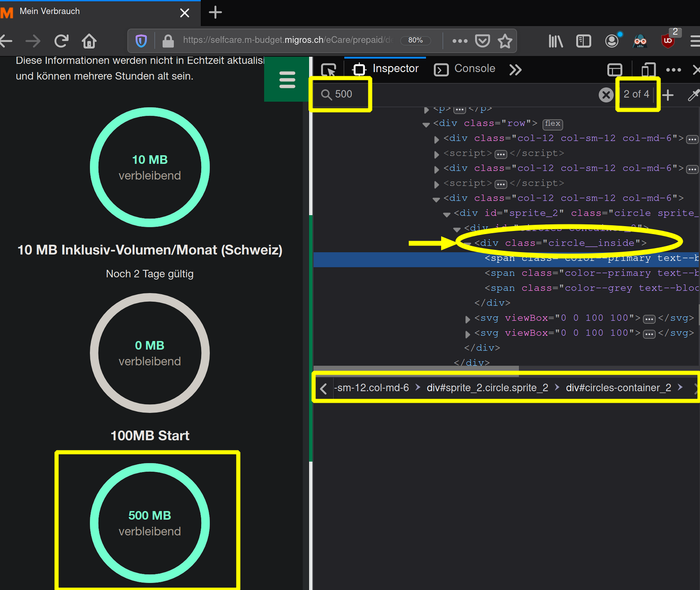Open green hamburger site menu

[287, 80]
